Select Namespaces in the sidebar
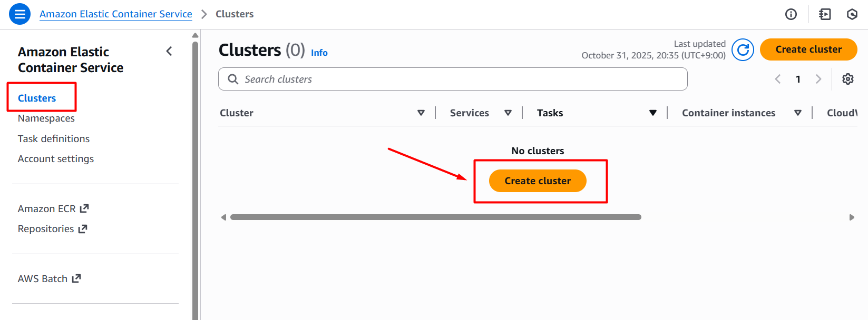This screenshot has width=868, height=320. coord(46,118)
